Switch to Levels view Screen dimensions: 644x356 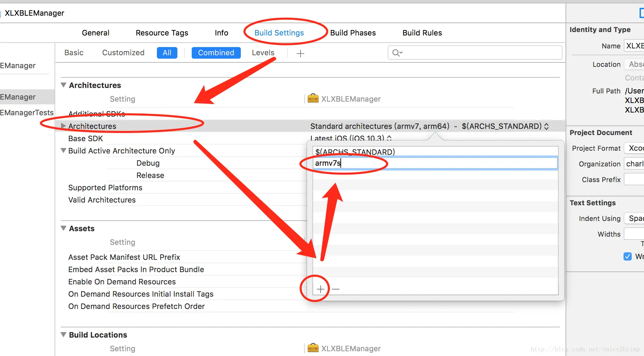(x=263, y=53)
